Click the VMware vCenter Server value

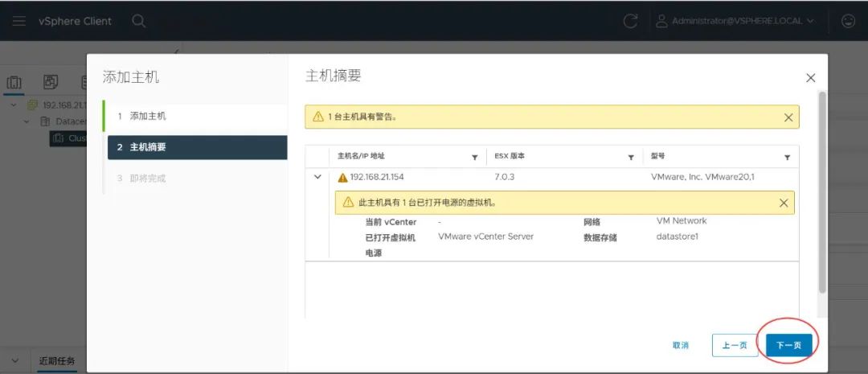(x=485, y=236)
